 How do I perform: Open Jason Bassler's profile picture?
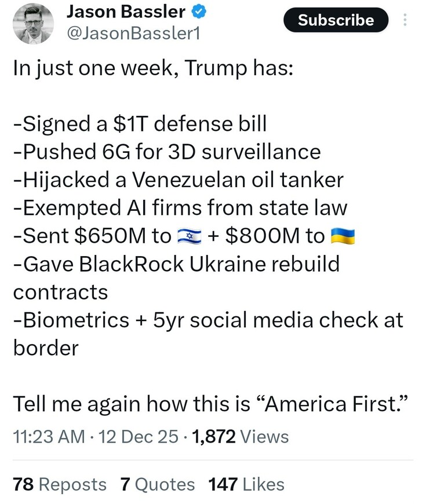[x=33, y=24]
